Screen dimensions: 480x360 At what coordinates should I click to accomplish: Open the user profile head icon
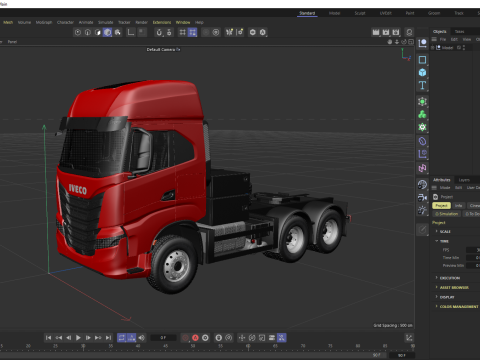pos(409,32)
